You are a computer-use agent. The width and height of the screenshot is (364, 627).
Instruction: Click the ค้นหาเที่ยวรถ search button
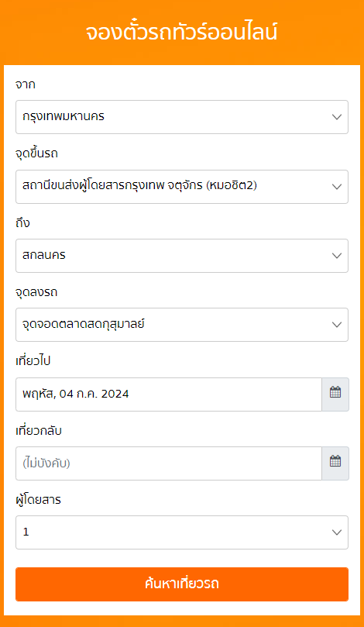(x=182, y=584)
